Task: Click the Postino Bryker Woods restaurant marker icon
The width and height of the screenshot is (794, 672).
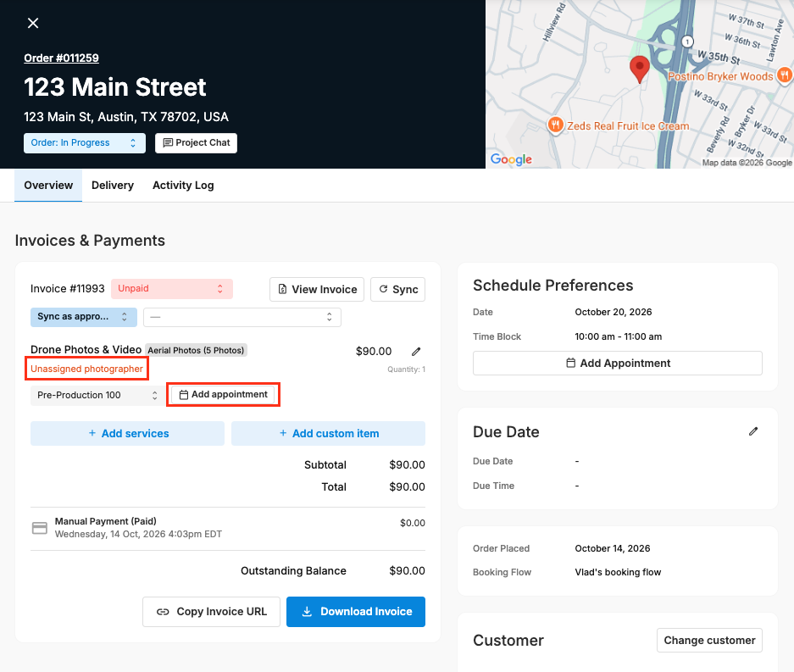Action: [x=785, y=75]
